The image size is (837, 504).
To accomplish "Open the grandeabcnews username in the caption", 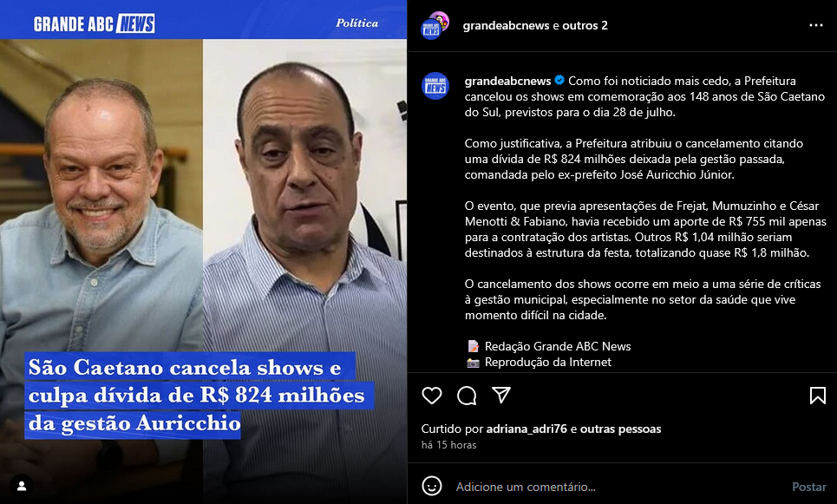I will (507, 82).
